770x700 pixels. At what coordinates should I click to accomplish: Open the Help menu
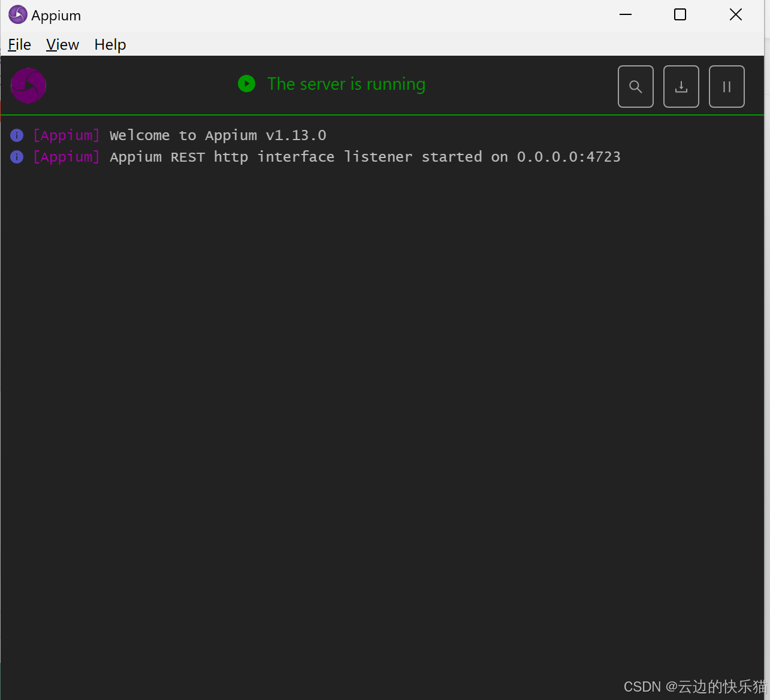pos(110,45)
